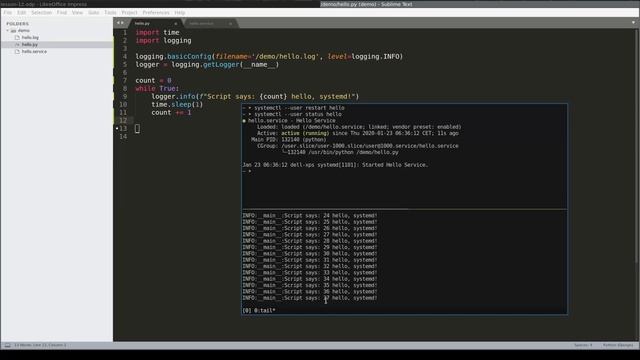
Task: Select hello.py in the sidebar
Action: [30, 44]
